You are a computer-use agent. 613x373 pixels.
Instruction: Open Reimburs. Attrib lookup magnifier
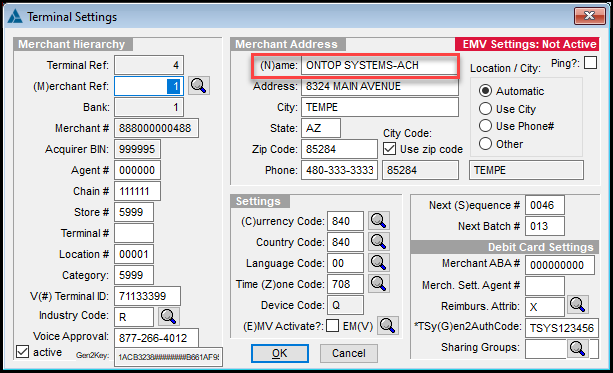[577, 305]
